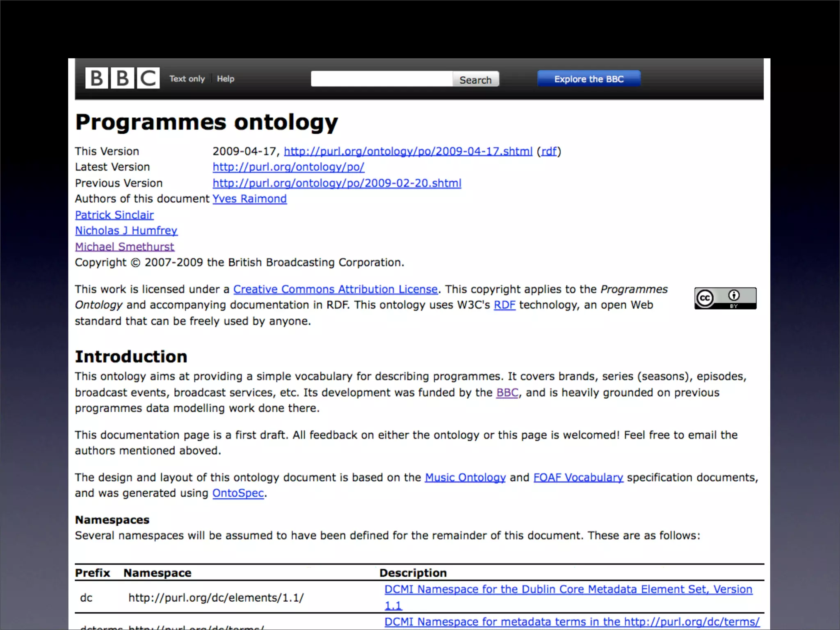The width and height of the screenshot is (840, 630).
Task: Visit author Michael Smethurst's link
Action: click(x=125, y=247)
